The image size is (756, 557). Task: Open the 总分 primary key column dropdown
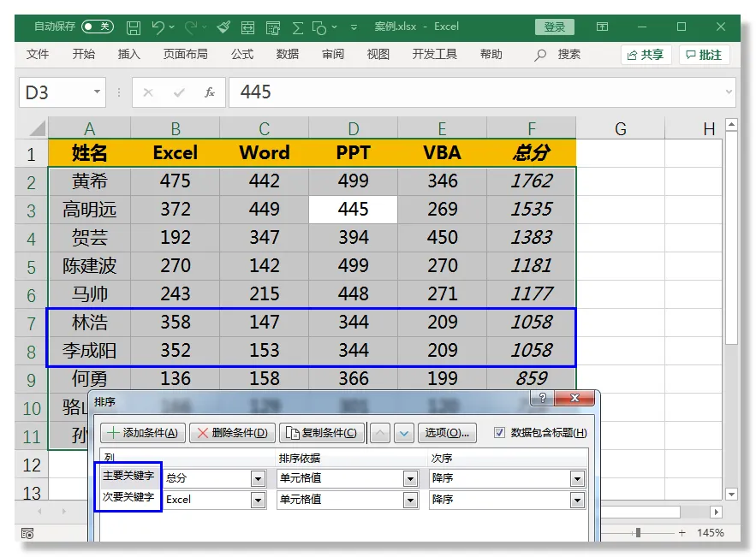pos(258,478)
